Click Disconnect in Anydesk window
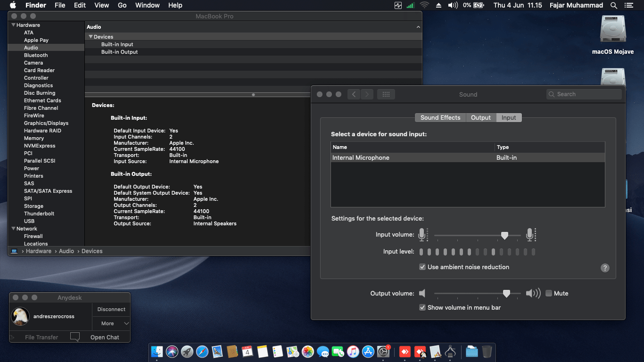644x362 pixels. point(111,309)
